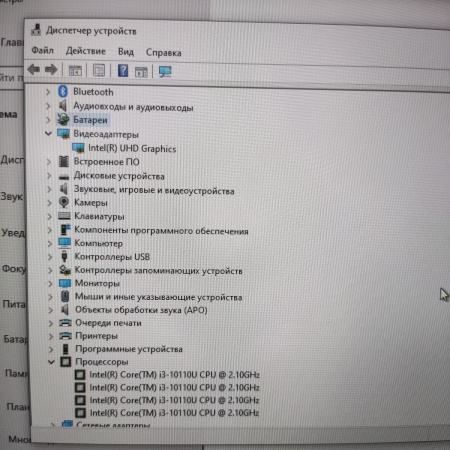Expand the Встроенное ПО node
Viewport: 450px width, 450px height.
click(49, 162)
